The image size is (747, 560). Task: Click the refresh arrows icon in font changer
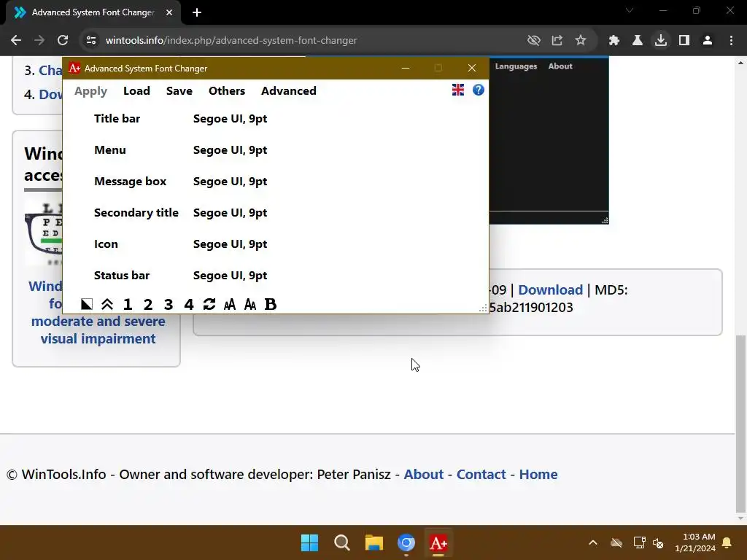[209, 304]
